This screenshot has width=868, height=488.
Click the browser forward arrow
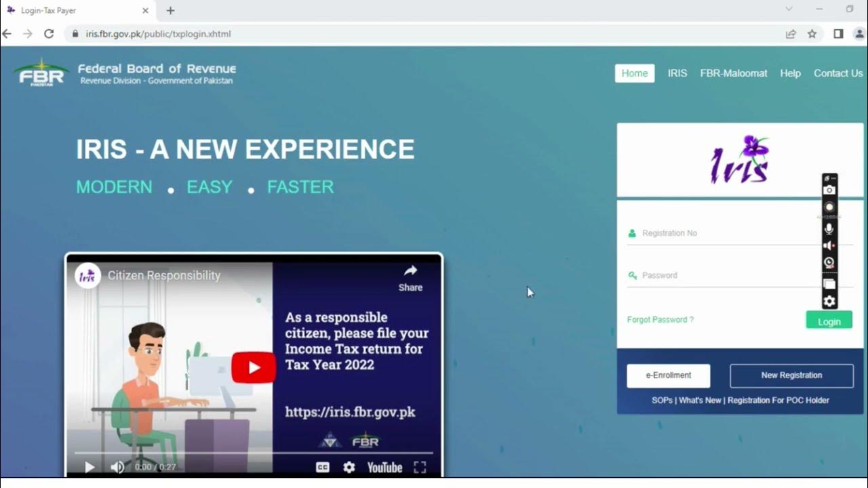28,33
